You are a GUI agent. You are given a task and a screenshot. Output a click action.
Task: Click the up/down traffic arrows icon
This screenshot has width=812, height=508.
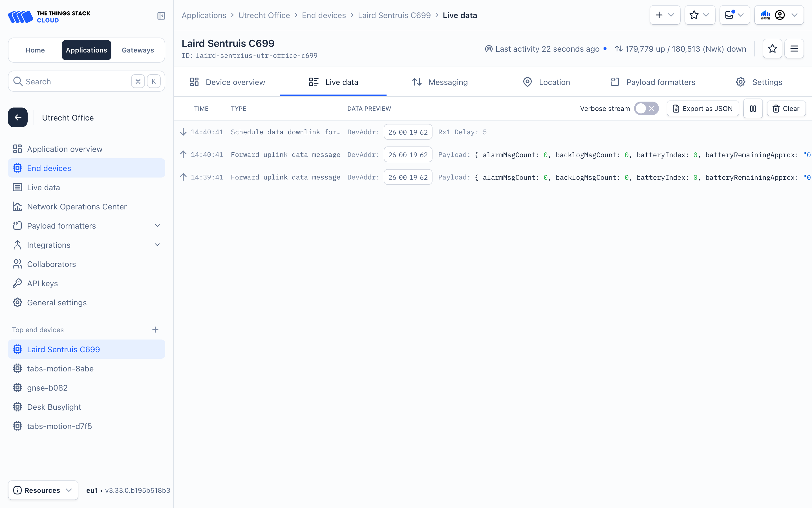[619, 49]
